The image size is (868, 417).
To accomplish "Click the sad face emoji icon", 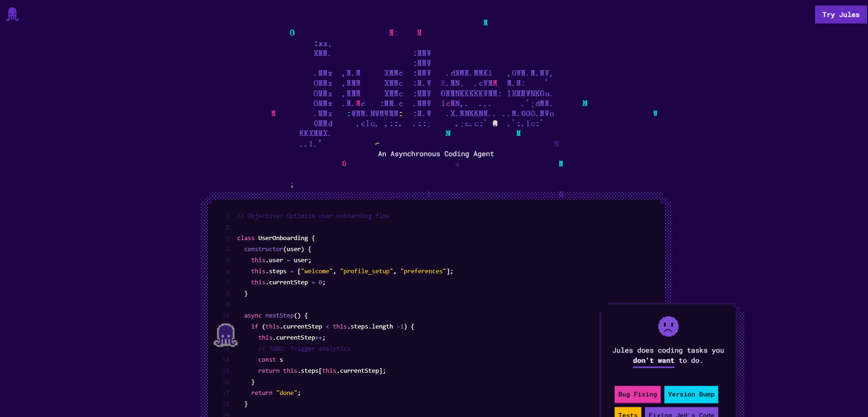I will (x=668, y=327).
